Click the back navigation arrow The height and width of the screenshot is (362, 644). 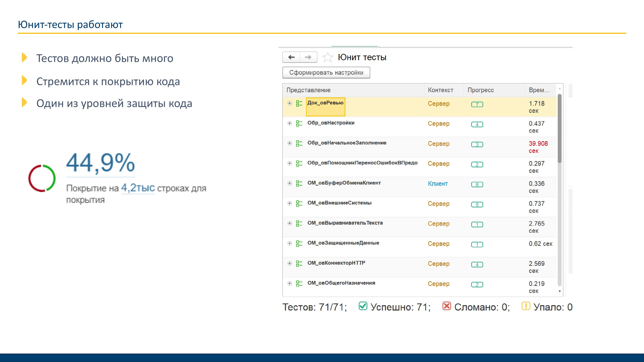291,57
